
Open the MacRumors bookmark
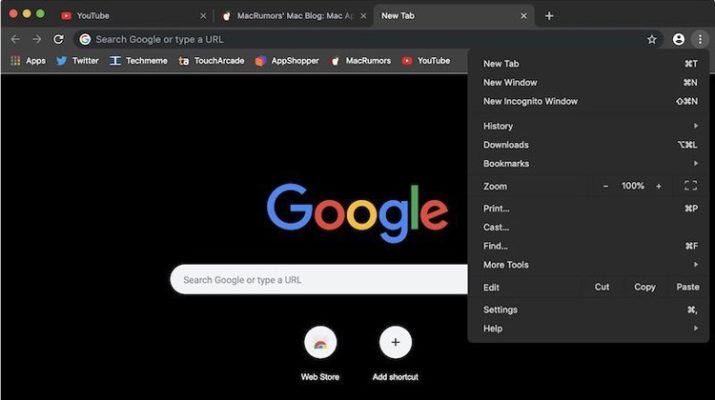361,61
